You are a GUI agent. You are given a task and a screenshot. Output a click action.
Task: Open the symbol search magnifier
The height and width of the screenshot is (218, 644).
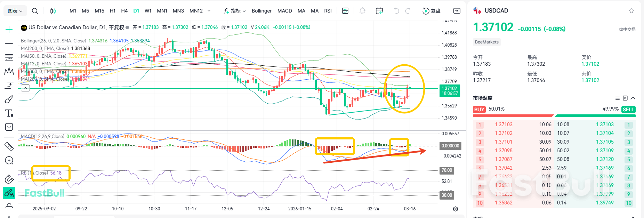pyautogui.click(x=35, y=11)
